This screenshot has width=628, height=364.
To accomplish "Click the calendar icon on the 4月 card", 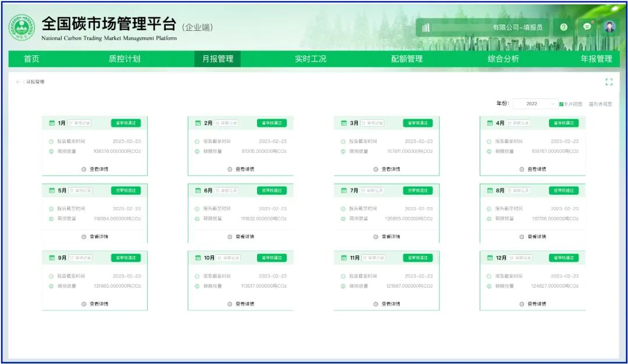I will click(x=490, y=123).
